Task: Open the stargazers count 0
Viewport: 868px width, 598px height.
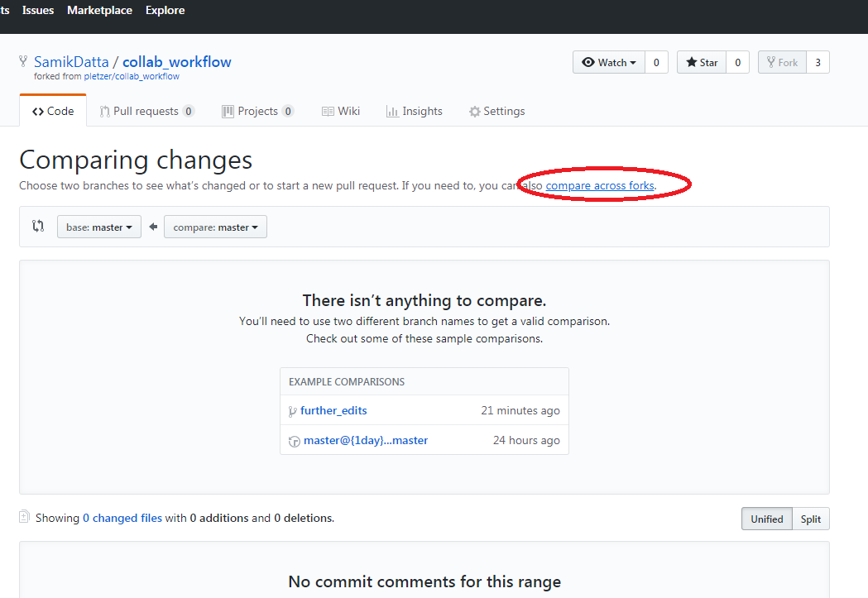Action: (737, 63)
